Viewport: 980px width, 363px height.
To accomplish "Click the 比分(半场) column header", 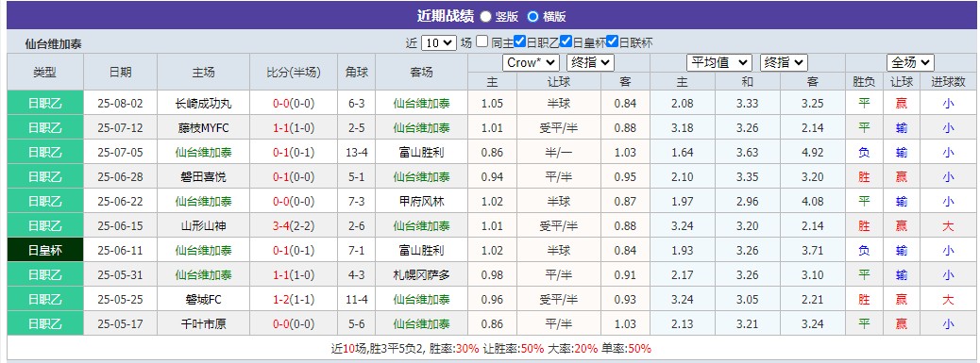I will tap(294, 72).
